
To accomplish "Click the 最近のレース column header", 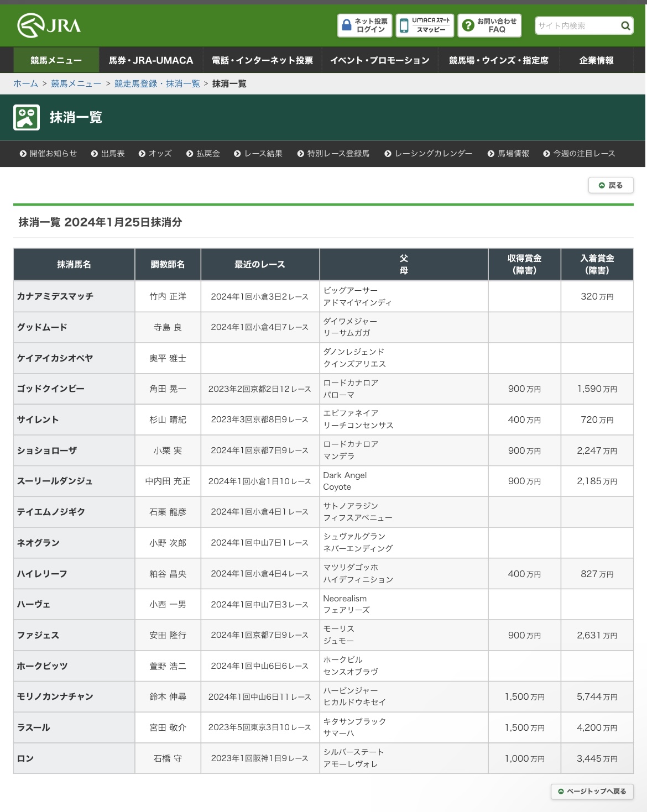I will click(x=260, y=264).
